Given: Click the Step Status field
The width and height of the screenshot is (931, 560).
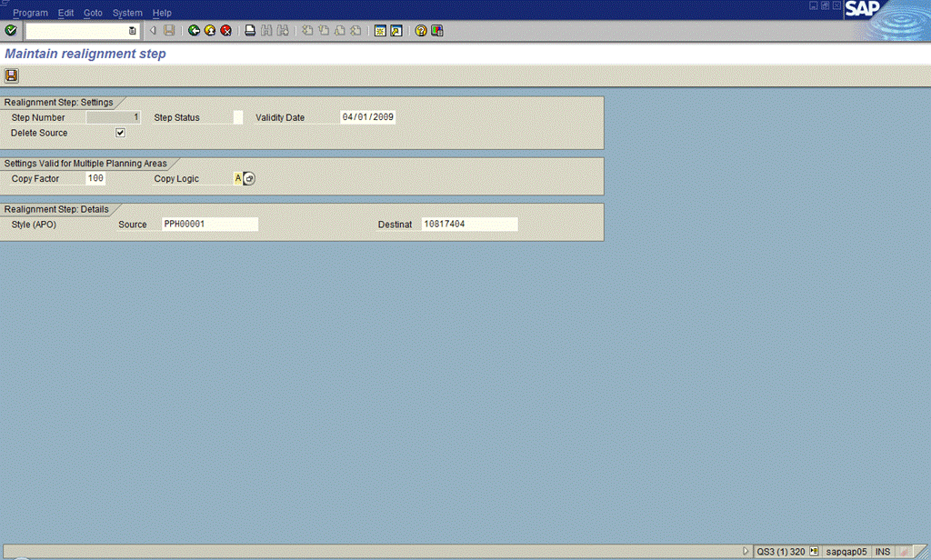Looking at the screenshot, I should pos(238,117).
